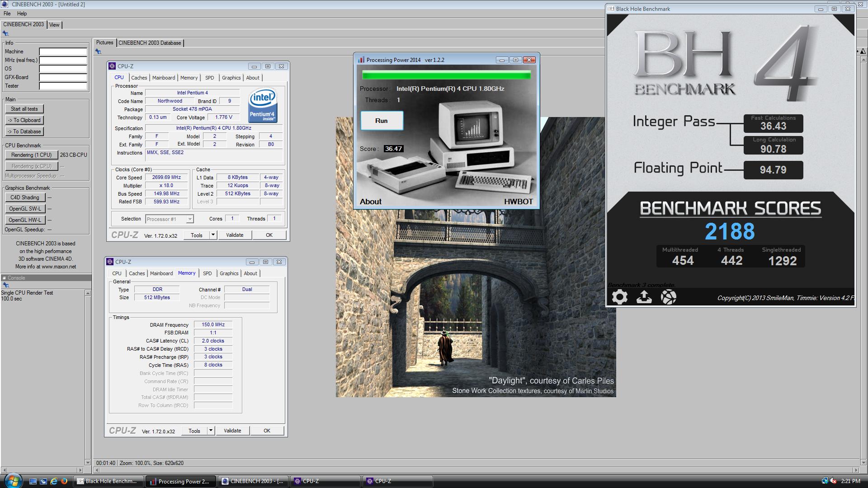Click the 2:21 PM taskbar clock
The width and height of the screenshot is (868, 488).
coord(850,481)
